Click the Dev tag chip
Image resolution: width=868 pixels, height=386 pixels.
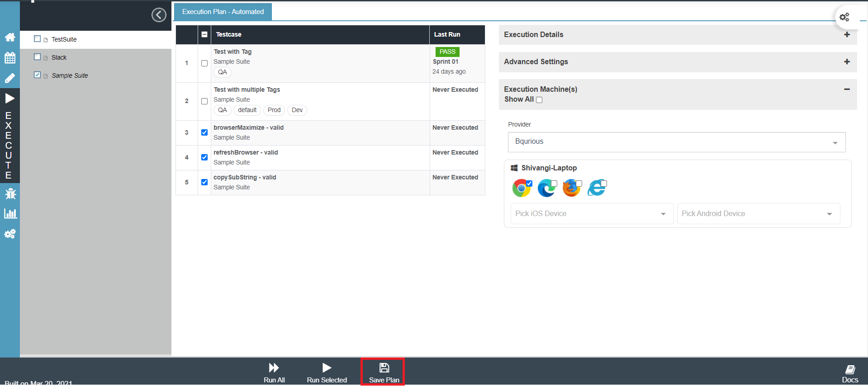coord(297,110)
